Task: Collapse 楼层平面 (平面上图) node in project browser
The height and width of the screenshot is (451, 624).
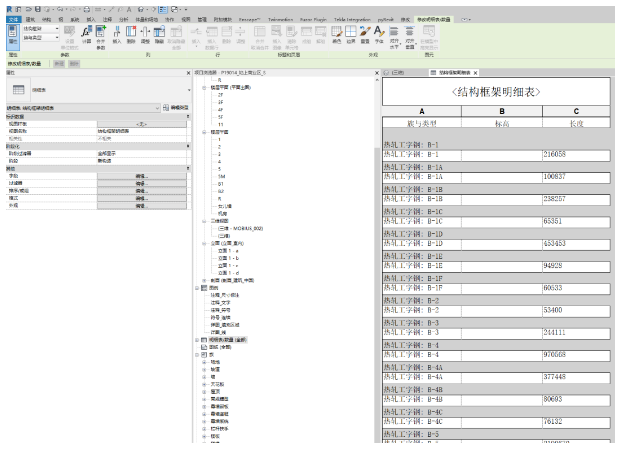Action: tap(204, 88)
